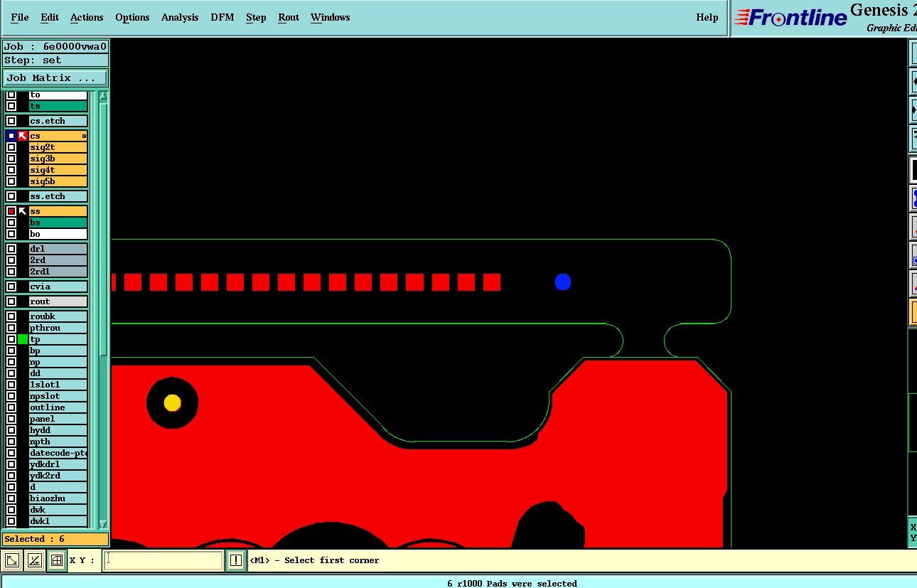This screenshot has width=917, height=588.
Task: Toggle display checkbox for sig3b layer
Action: (x=11, y=159)
